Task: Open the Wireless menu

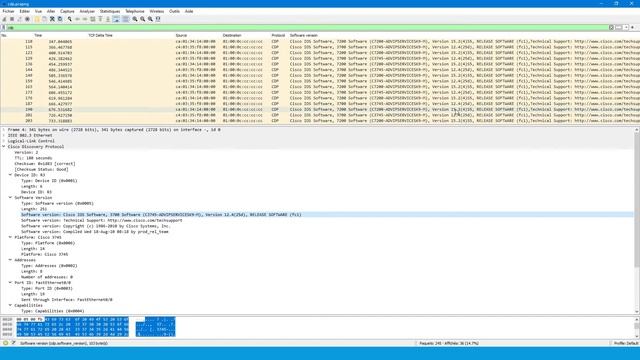Action: pyautogui.click(x=157, y=11)
